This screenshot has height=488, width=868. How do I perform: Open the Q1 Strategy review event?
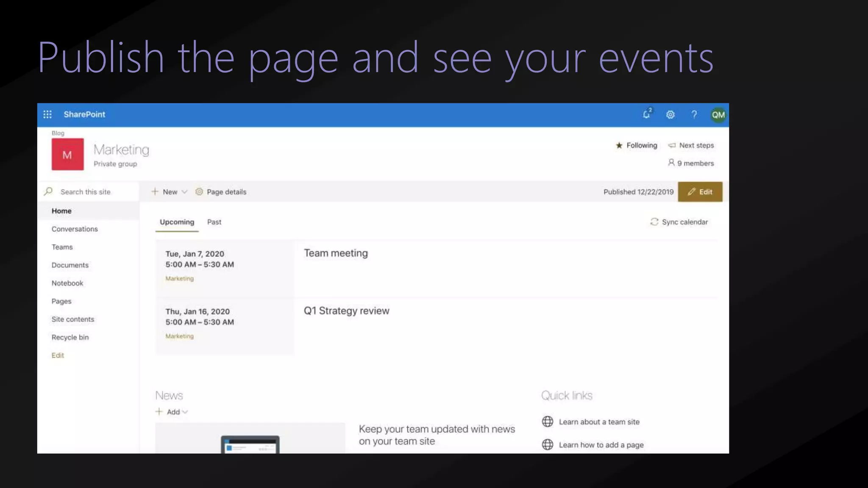(346, 311)
